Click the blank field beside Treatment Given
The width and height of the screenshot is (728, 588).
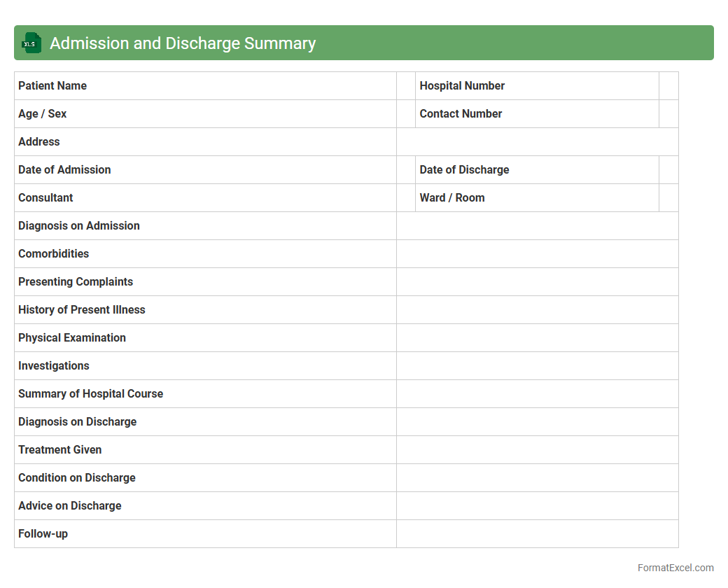537,450
